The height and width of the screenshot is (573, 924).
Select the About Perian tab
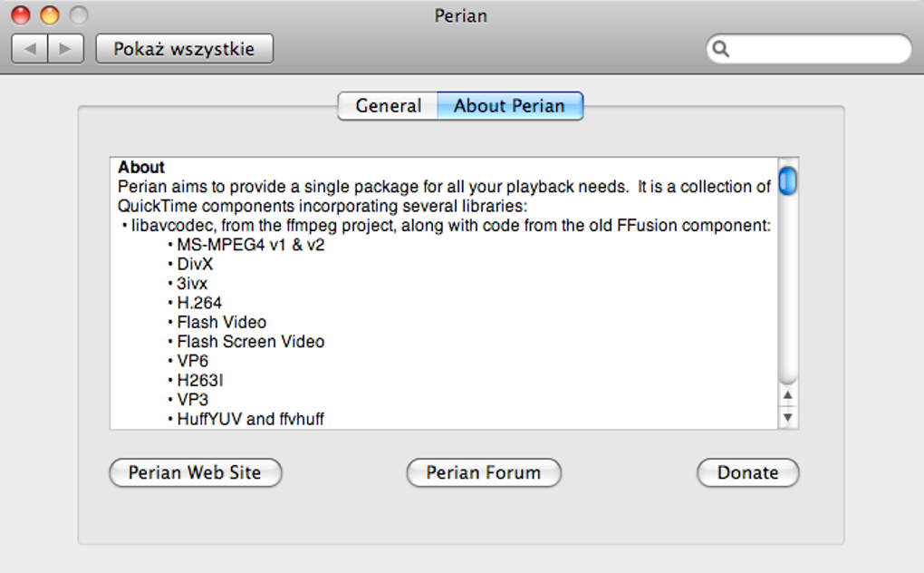pos(509,106)
